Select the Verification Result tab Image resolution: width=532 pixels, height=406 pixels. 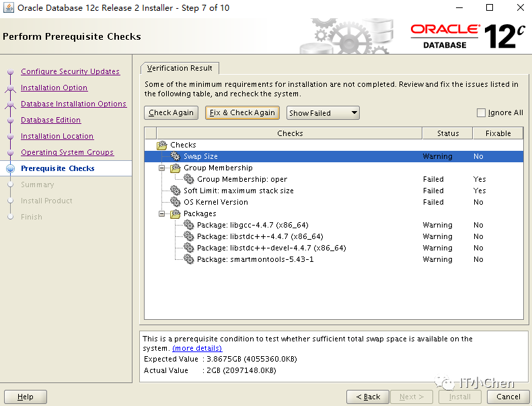click(180, 68)
